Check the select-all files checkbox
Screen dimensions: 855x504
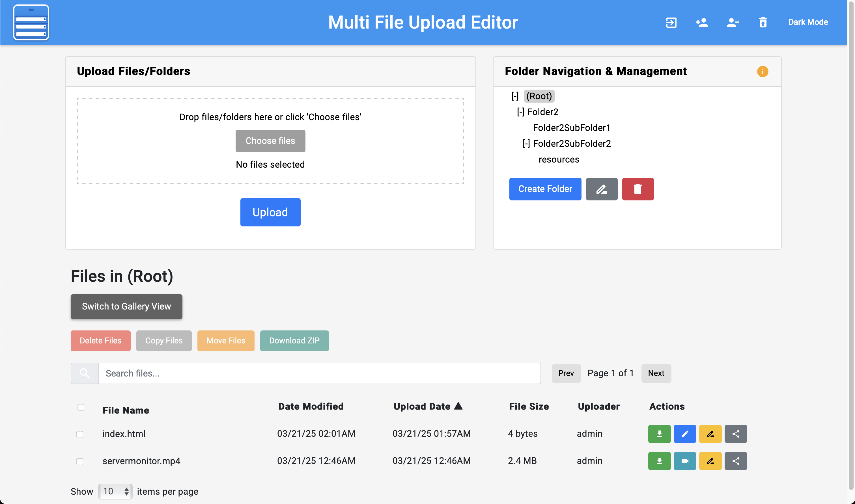tap(81, 407)
